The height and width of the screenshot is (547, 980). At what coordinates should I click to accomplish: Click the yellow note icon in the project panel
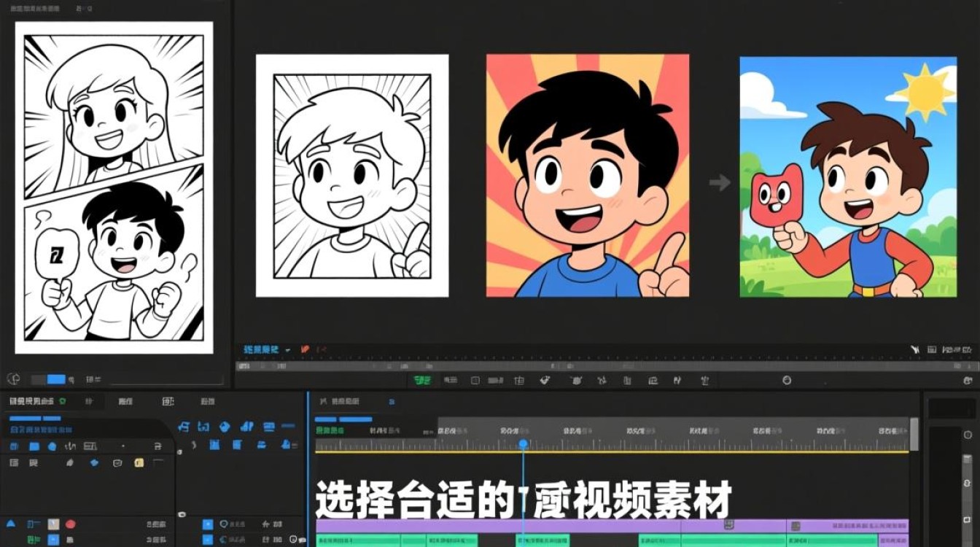139,462
